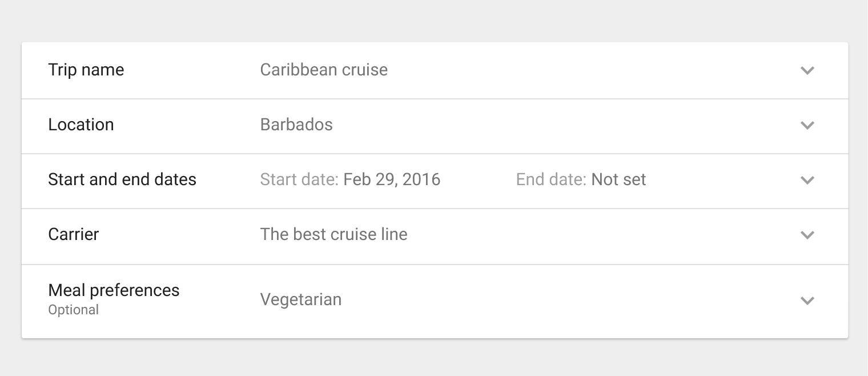The image size is (868, 376).
Task: Click the Start date Feb 29, 2016 text
Action: (350, 179)
